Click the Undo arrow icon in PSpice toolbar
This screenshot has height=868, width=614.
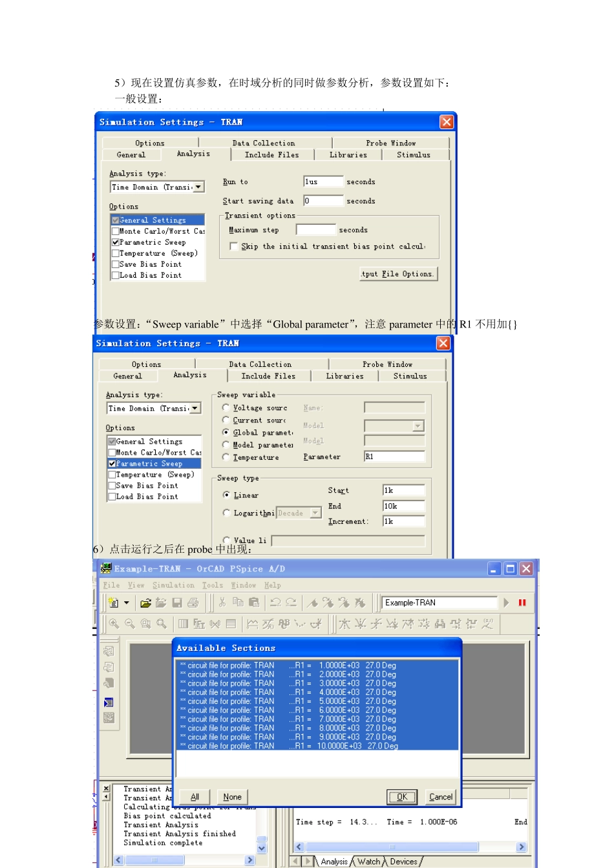click(x=276, y=603)
